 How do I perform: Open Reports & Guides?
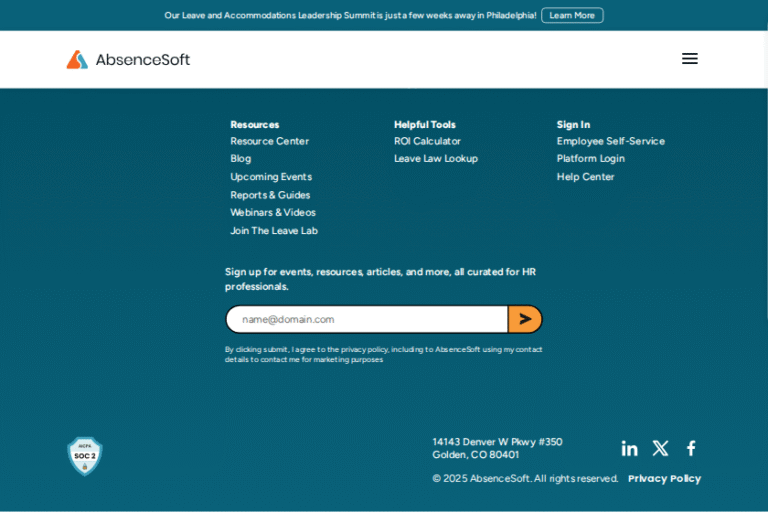tap(270, 195)
